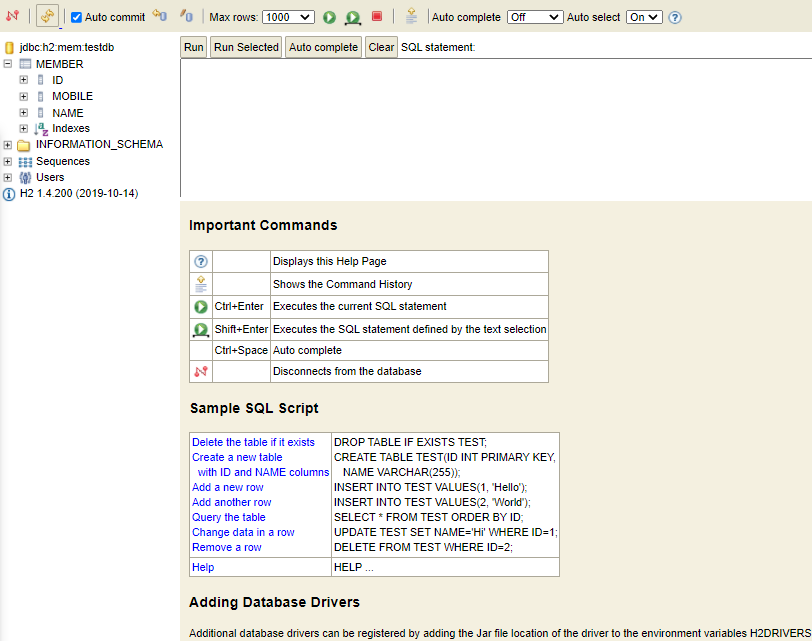Click the run selected icon beside Shift+Enter
812x641 pixels.
coord(200,329)
